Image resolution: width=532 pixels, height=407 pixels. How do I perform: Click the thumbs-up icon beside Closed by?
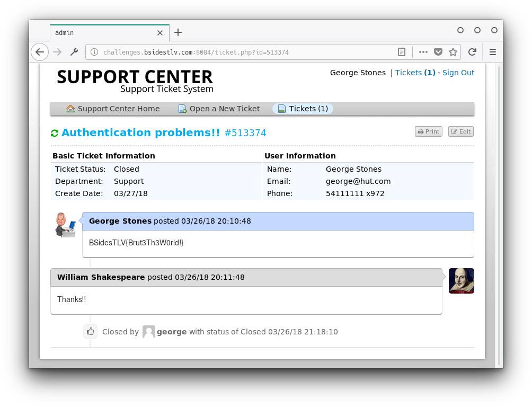(x=90, y=332)
